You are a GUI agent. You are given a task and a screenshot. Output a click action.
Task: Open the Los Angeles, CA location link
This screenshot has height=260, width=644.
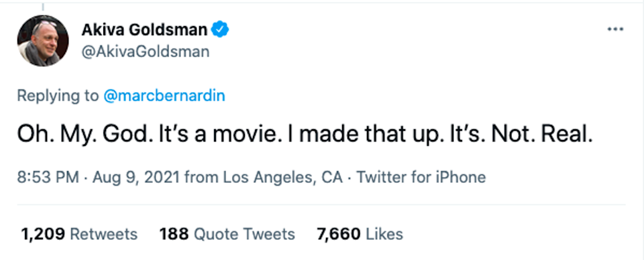click(283, 178)
